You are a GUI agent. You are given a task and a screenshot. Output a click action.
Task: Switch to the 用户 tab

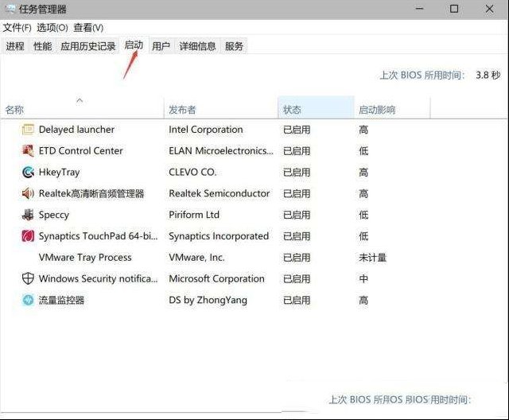click(161, 46)
